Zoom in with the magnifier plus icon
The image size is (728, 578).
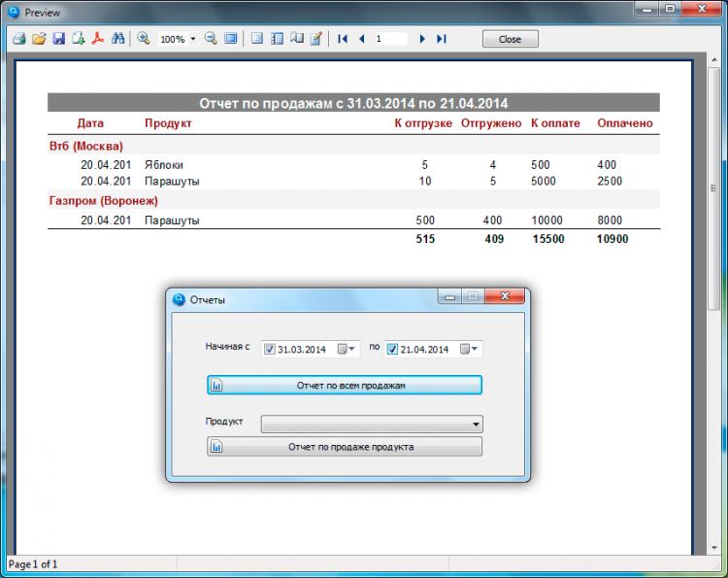144,39
